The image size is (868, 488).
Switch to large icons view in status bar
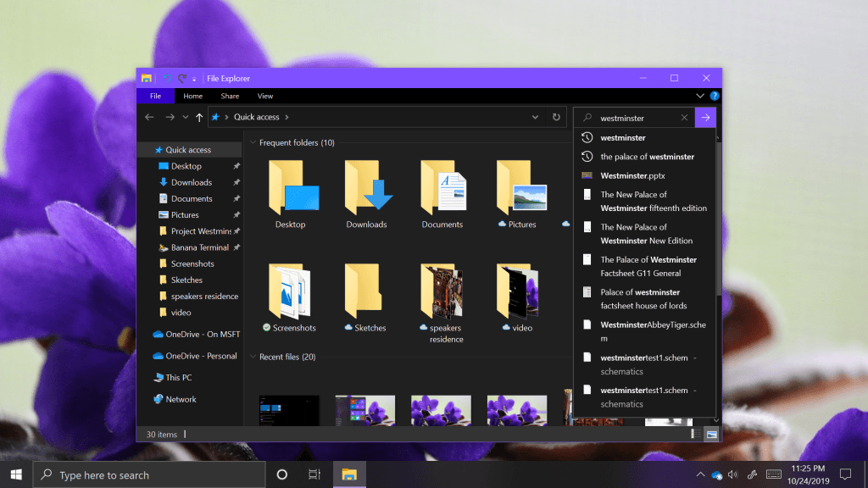click(712, 435)
